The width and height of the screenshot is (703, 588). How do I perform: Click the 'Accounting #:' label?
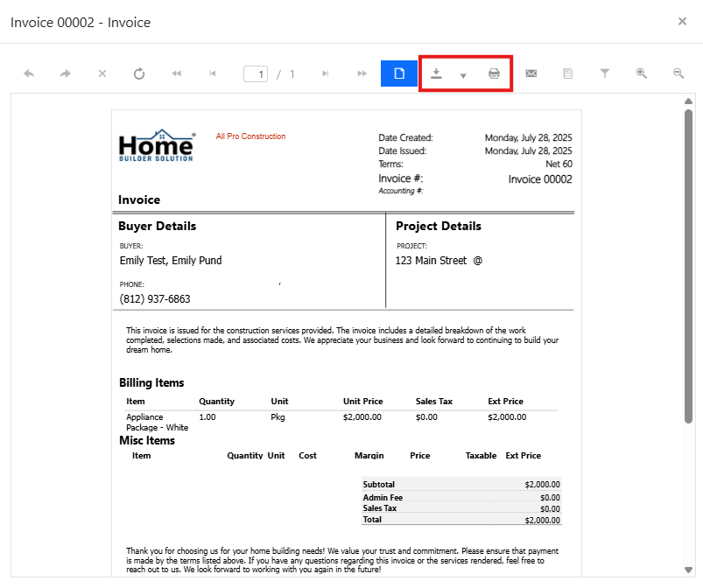tap(400, 191)
